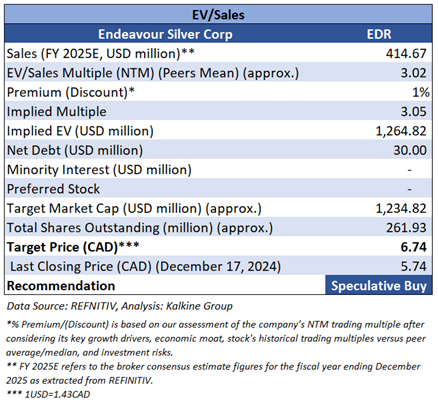The width and height of the screenshot is (438, 403).
Task: Click Total Shares Outstanding value 261.93
Action: tap(406, 228)
